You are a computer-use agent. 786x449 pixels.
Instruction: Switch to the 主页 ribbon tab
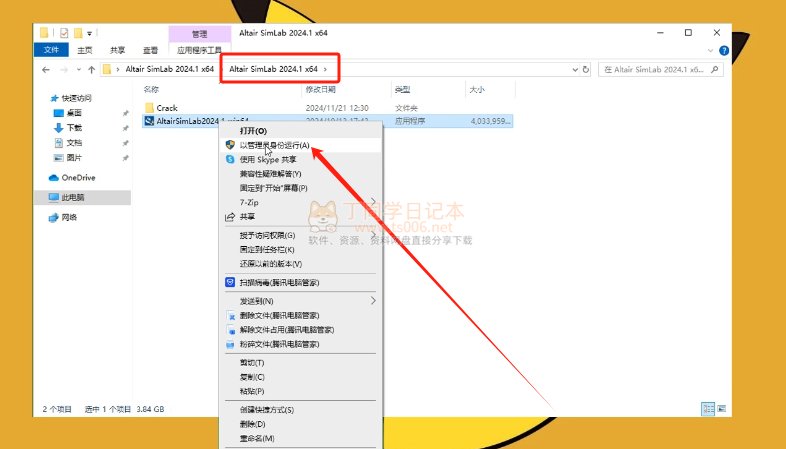85,50
